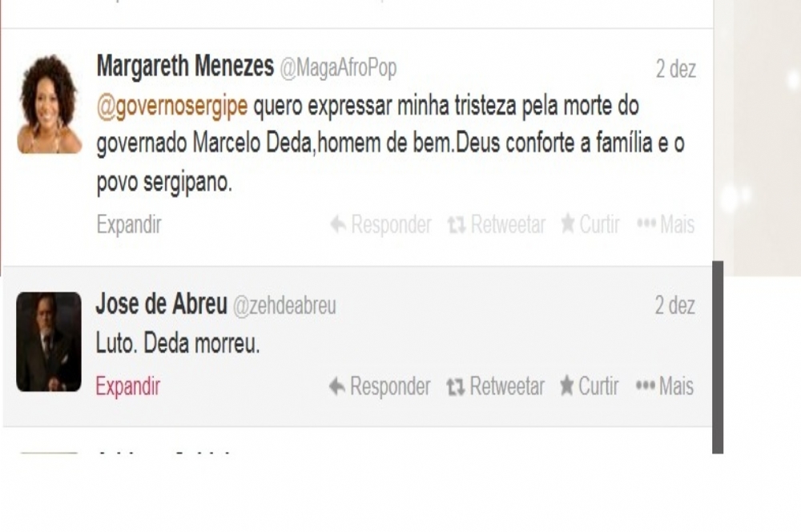Click reply arrow icon on Margareth Menezes tweet
Screen dimensions: 801x532
click(x=338, y=224)
